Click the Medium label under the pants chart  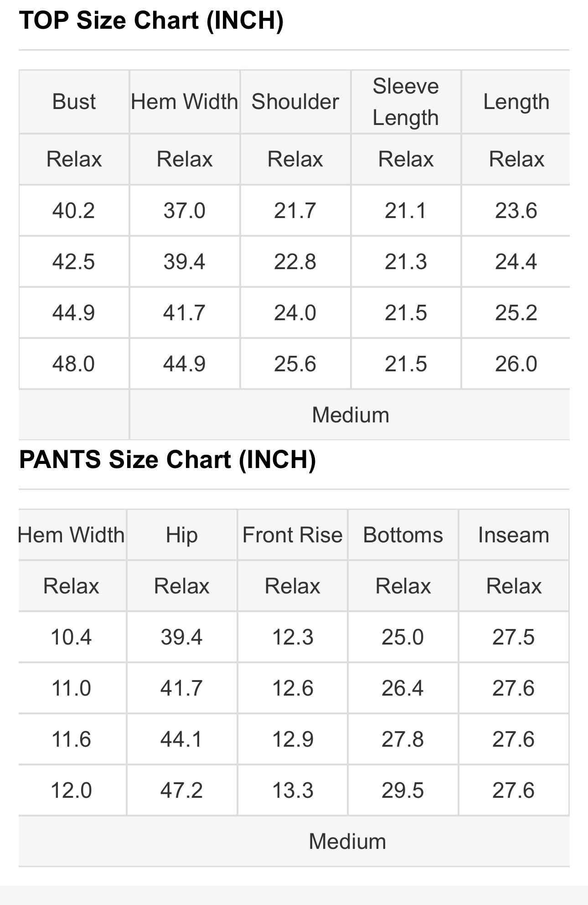[347, 842]
